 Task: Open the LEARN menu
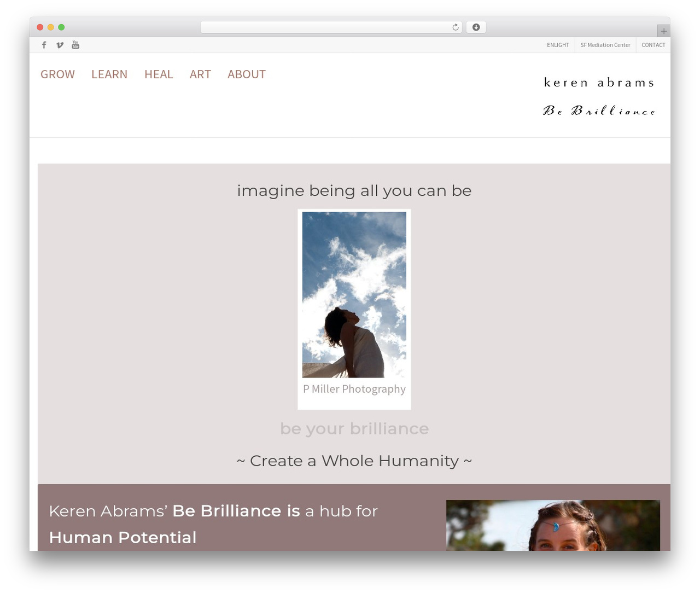pos(109,74)
